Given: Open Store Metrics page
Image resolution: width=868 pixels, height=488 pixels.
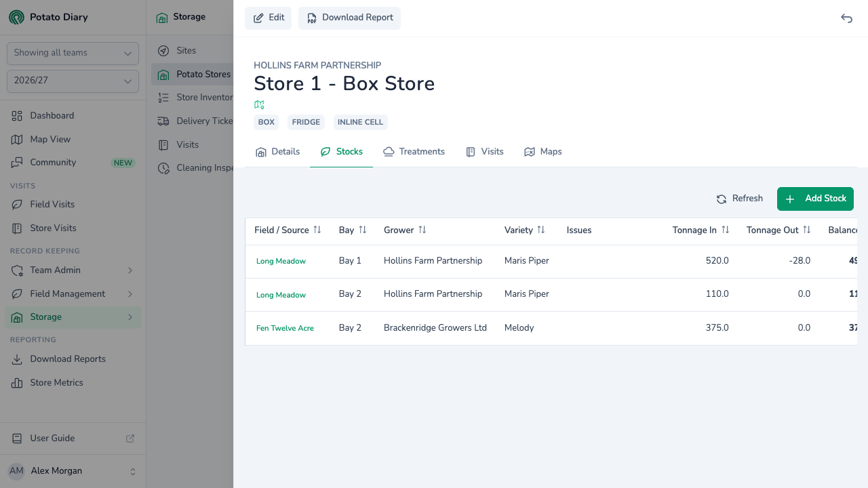Looking at the screenshot, I should 73,383.
